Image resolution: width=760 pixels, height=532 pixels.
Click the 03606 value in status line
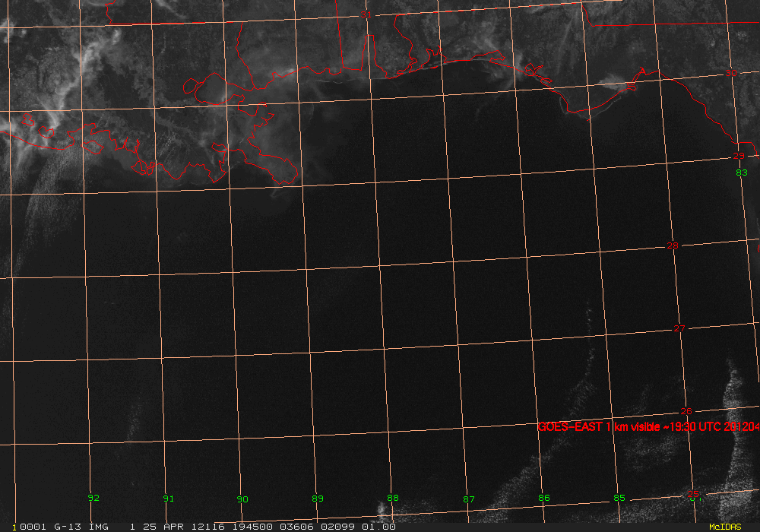[x=296, y=527]
